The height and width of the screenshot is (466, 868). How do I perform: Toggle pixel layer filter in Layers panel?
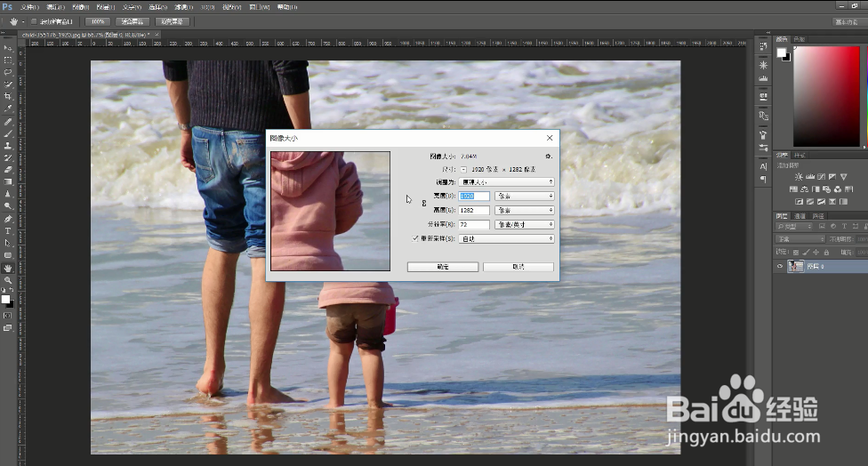(x=822, y=227)
